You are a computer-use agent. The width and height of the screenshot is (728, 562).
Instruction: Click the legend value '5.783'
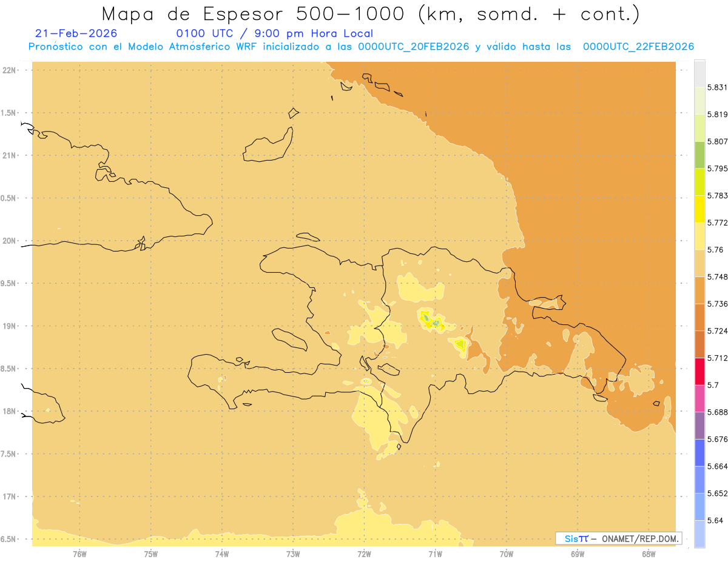(717, 196)
